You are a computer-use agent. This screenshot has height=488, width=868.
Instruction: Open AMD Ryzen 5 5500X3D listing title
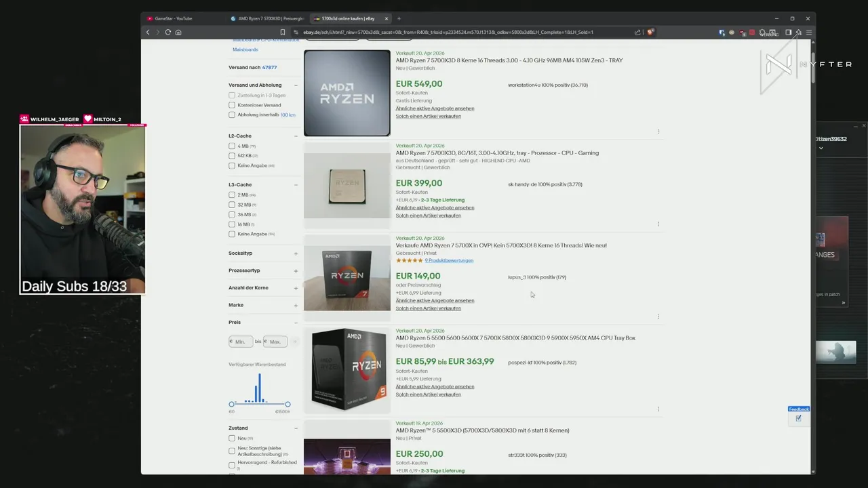click(482, 430)
